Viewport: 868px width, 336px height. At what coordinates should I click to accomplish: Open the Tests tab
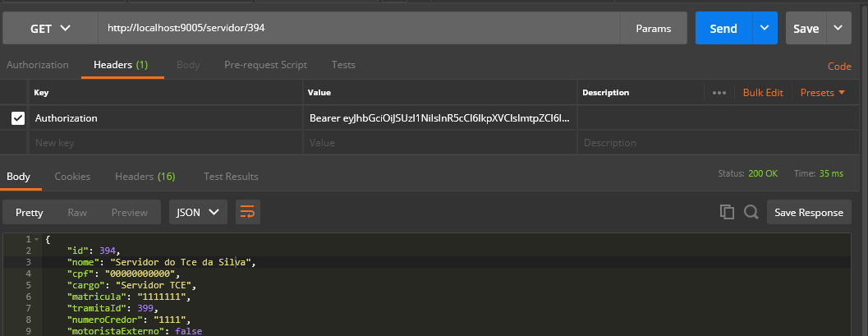(x=343, y=65)
